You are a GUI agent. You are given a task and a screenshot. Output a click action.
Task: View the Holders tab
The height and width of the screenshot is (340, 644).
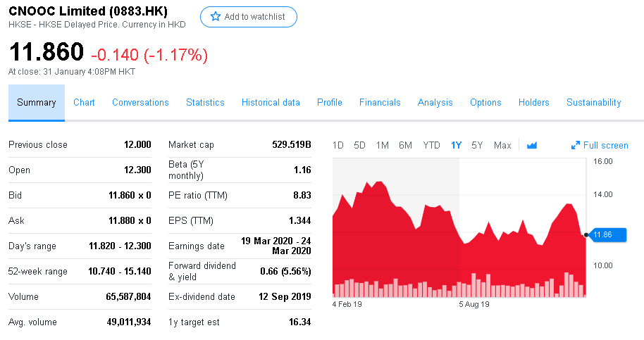point(533,103)
